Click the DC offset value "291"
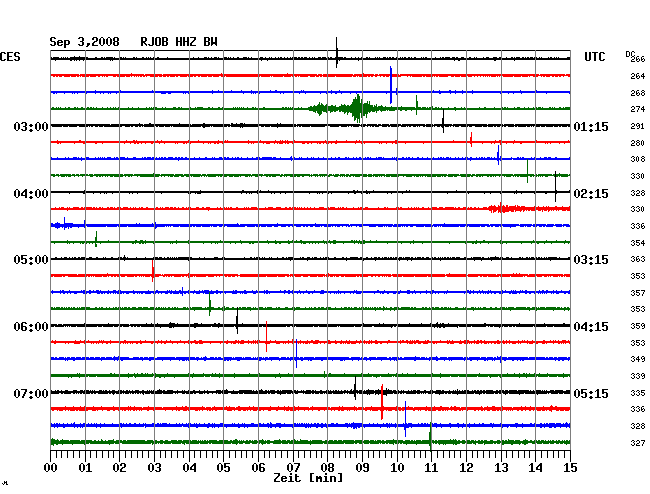The image size is (650, 494). (638, 126)
